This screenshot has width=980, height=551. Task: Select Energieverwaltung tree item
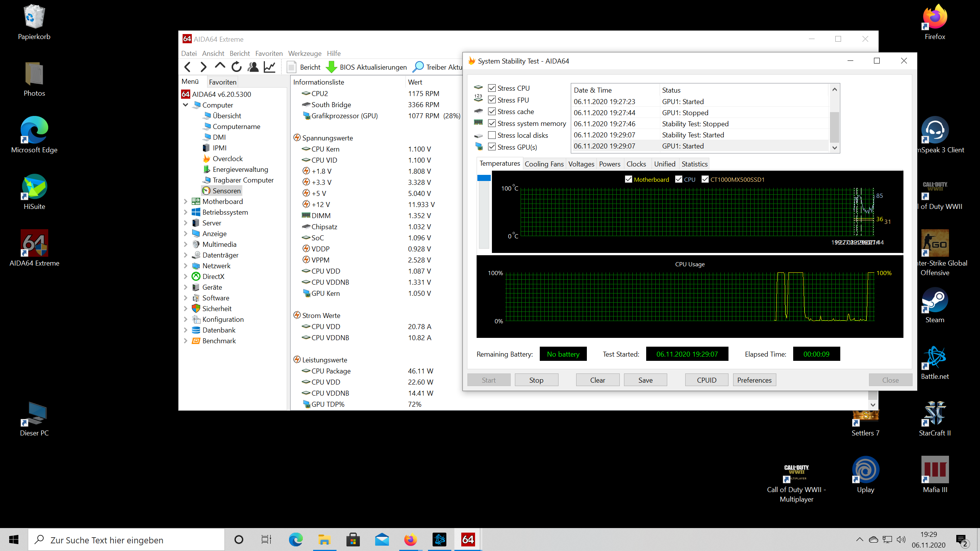point(235,169)
